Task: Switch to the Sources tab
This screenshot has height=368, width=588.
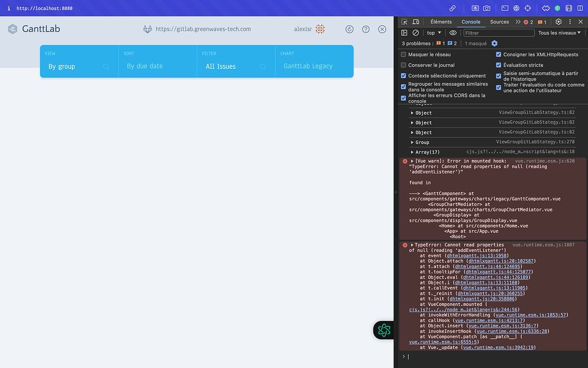Action: point(499,22)
